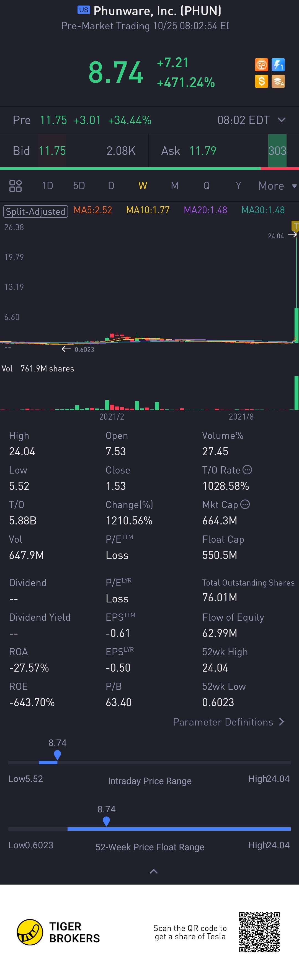Viewport: 299px width, 980px height.
Task: Tap the yellow T marker on chart
Action: (295, 226)
